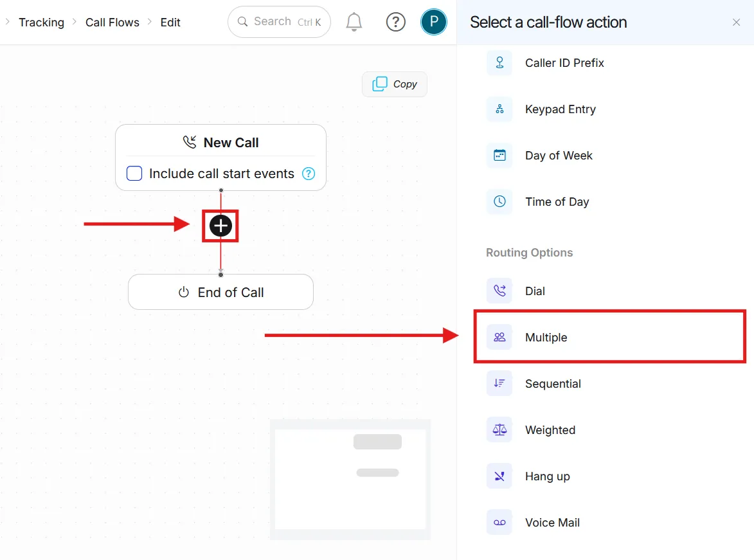This screenshot has width=754, height=560.
Task: Copy the call flow with Copy button
Action: pyautogui.click(x=394, y=84)
